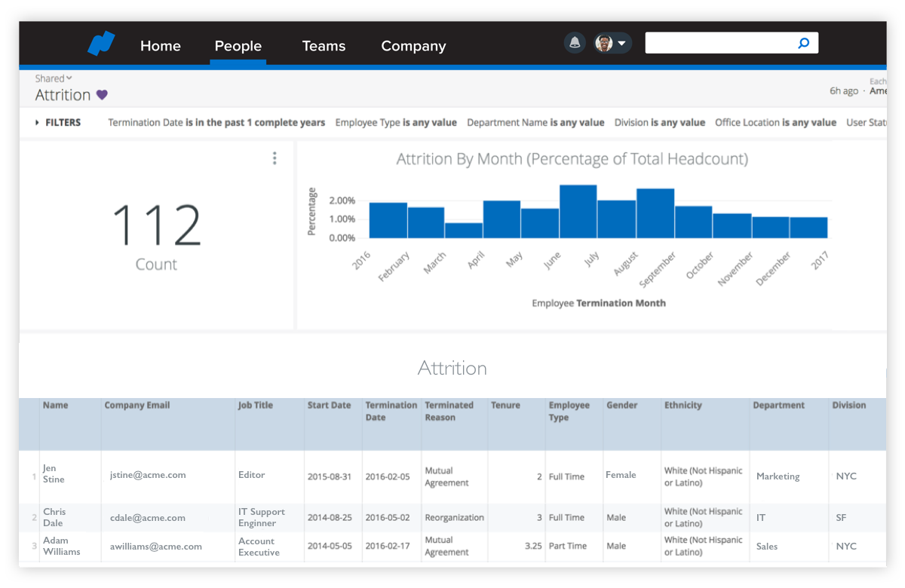Click the Division column header

coord(849,406)
